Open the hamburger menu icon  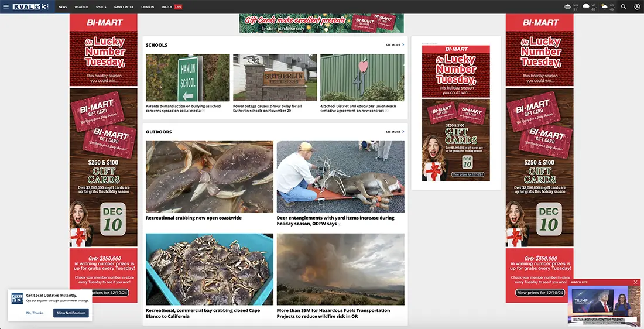click(6, 6)
